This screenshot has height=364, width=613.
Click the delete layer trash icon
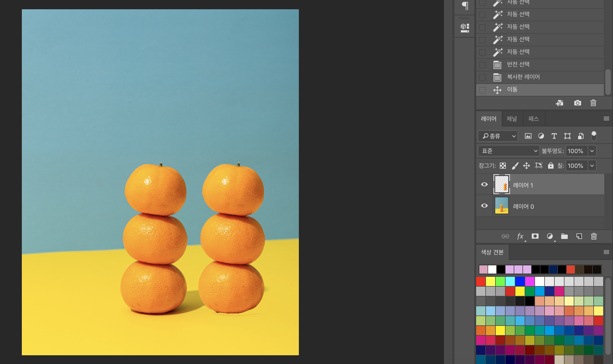tap(594, 236)
